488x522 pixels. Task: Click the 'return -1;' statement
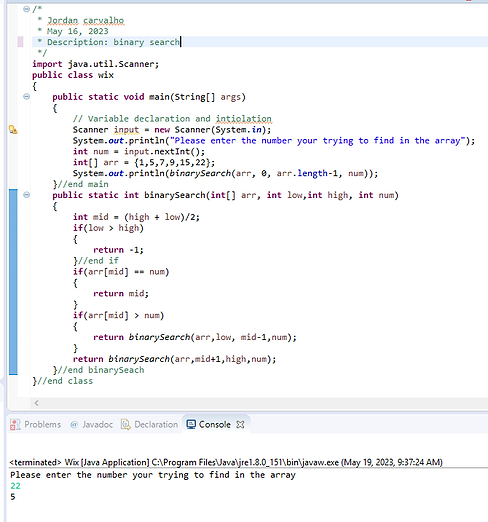pyautogui.click(x=118, y=250)
